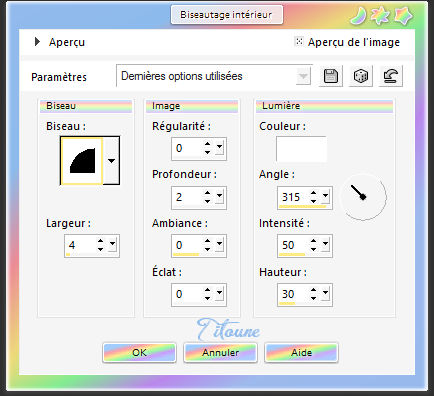Viewport: 434px width, 396px height.
Task: Open the Biseau shape dropdown arrow
Action: (x=111, y=161)
